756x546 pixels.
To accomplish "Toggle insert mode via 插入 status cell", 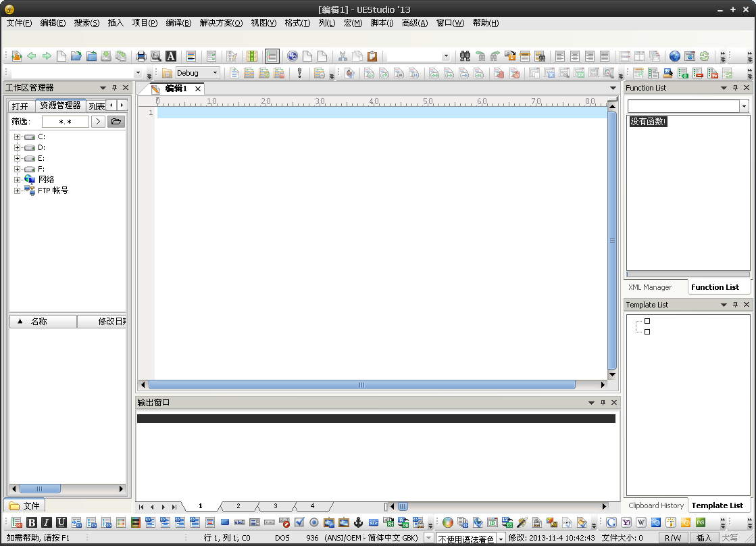I will [x=704, y=538].
